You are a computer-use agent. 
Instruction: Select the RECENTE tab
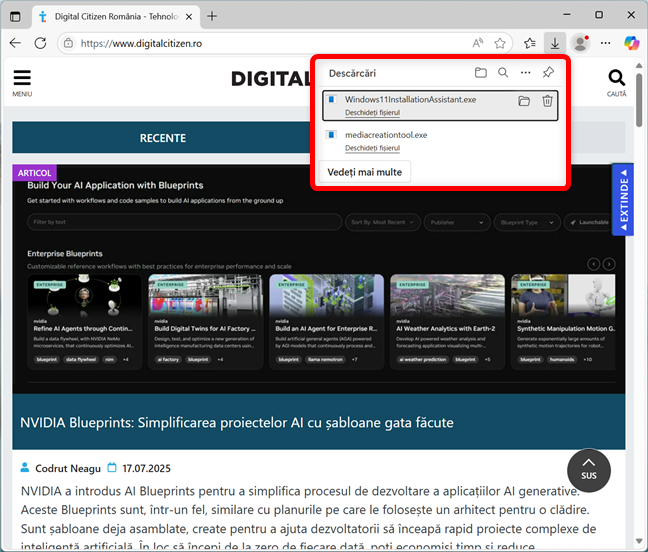[x=162, y=138]
